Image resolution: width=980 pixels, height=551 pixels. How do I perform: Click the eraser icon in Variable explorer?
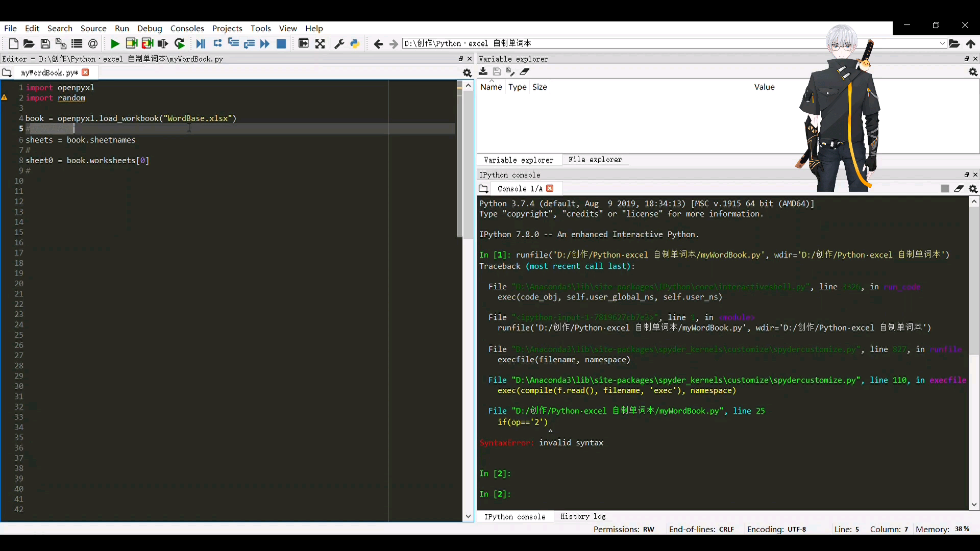coord(525,72)
